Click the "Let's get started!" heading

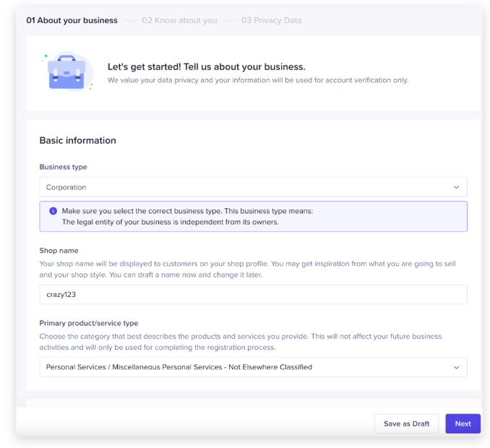(206, 66)
